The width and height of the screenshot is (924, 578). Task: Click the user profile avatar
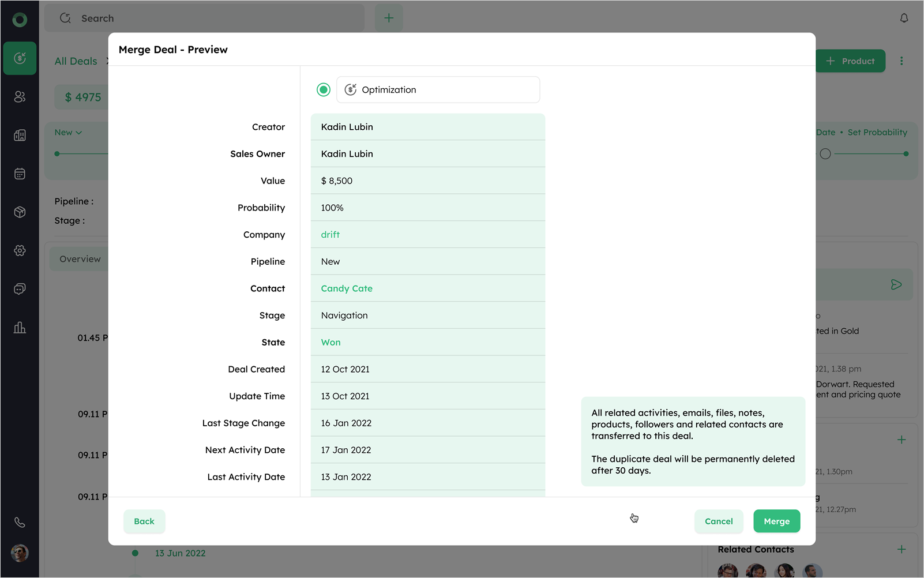(x=20, y=553)
